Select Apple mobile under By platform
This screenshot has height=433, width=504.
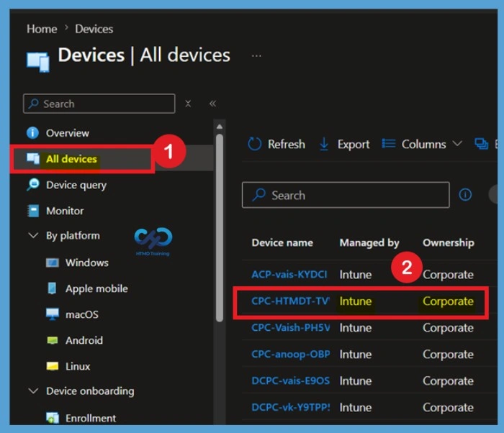coord(96,288)
